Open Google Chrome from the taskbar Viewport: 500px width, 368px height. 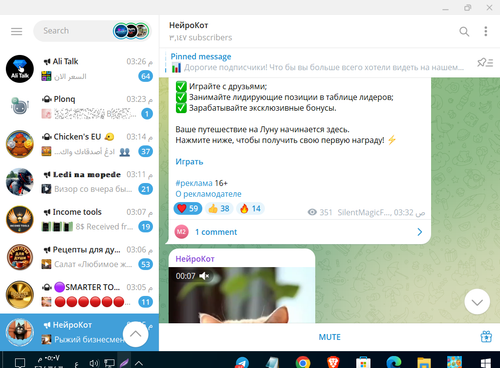point(303,363)
